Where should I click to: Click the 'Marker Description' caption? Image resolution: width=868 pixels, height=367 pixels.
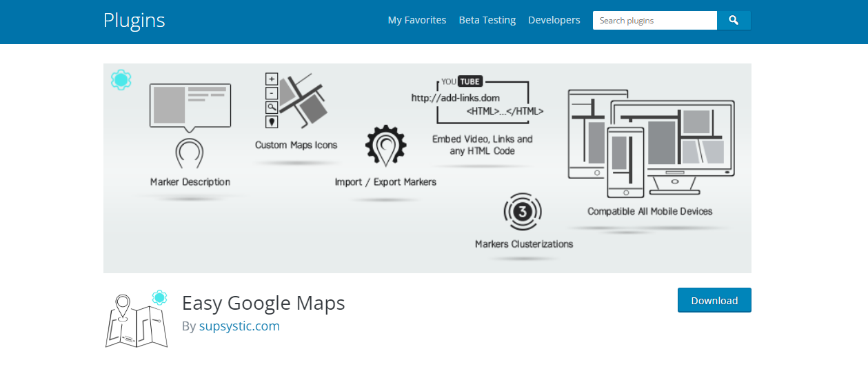click(x=190, y=182)
